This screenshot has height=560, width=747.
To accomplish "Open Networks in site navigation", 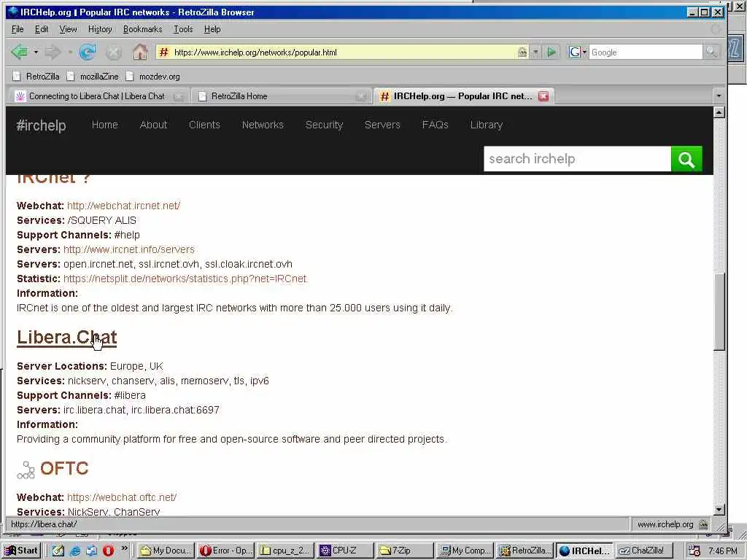I will pyautogui.click(x=263, y=125).
